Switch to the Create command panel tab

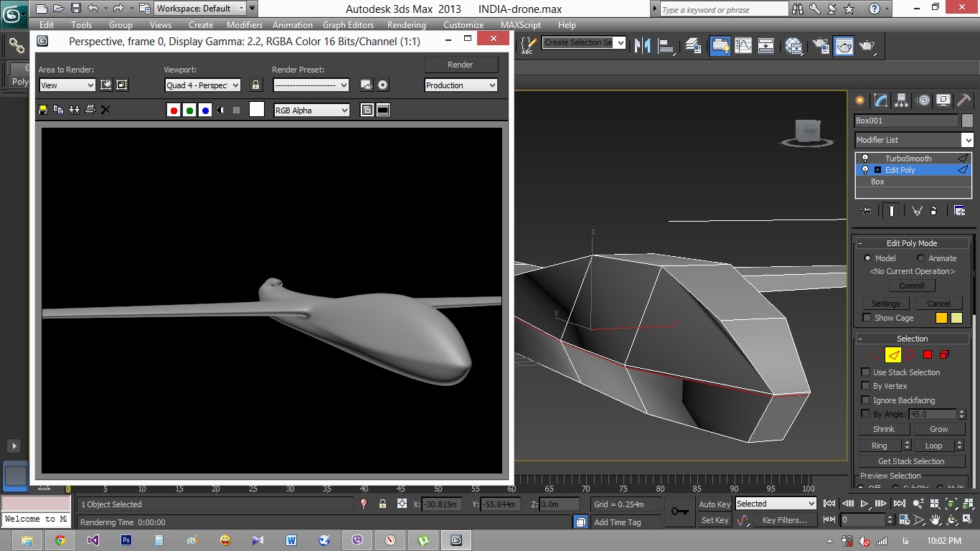coord(859,100)
